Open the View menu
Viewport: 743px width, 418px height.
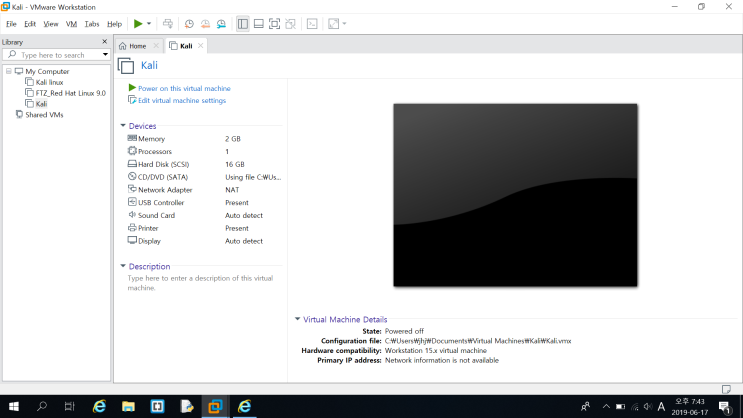tap(51, 24)
